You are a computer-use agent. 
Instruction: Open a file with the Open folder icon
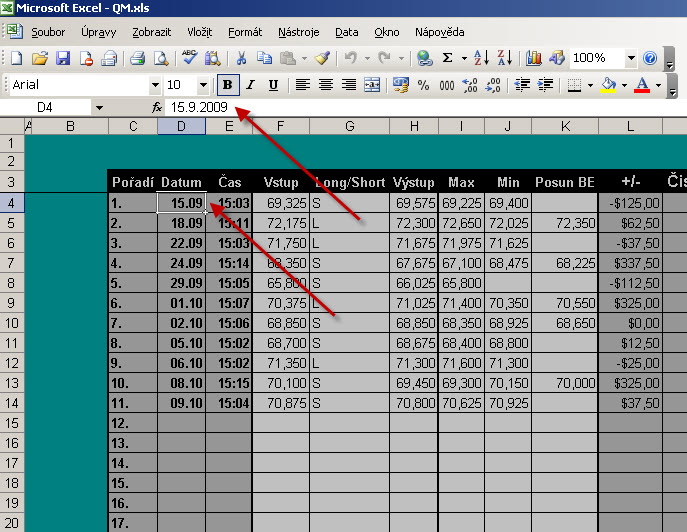pos(40,58)
